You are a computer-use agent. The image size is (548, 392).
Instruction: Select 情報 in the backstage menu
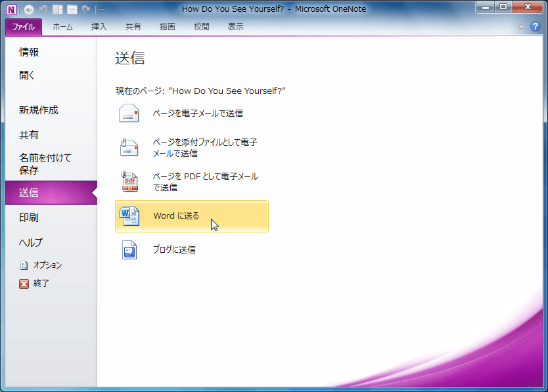[x=29, y=52]
